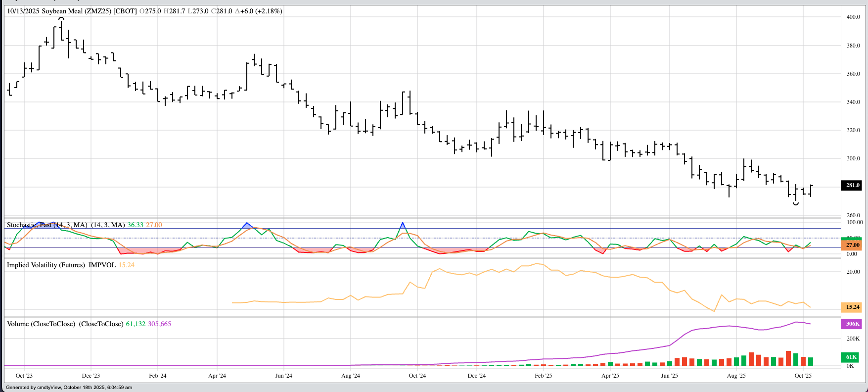Viewport: 868px width, 392px height.
Task: Click the Oct '25 date axis label
Action: tap(803, 376)
